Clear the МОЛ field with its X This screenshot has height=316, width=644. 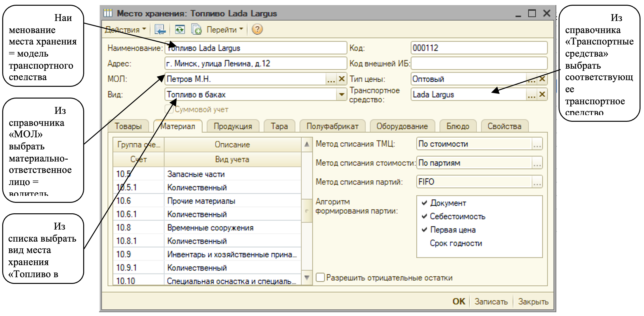342,79
